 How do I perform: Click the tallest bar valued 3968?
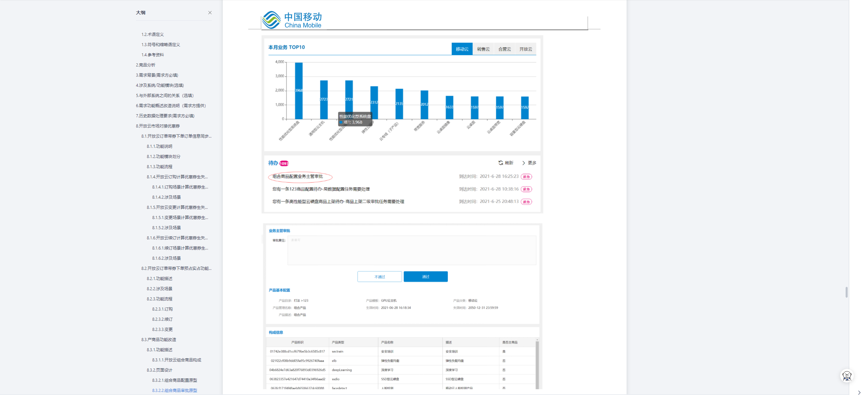[x=299, y=91]
